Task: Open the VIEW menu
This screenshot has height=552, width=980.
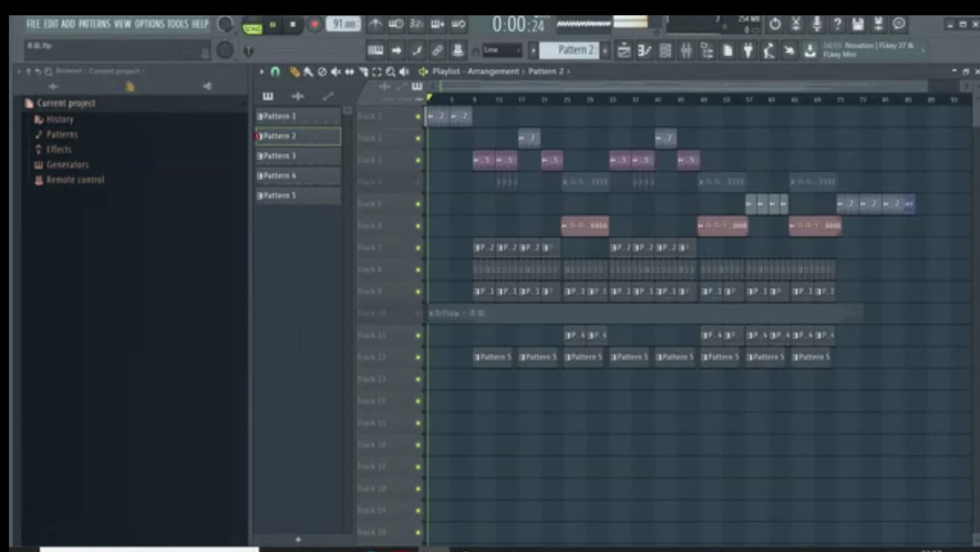Action: coord(122,24)
